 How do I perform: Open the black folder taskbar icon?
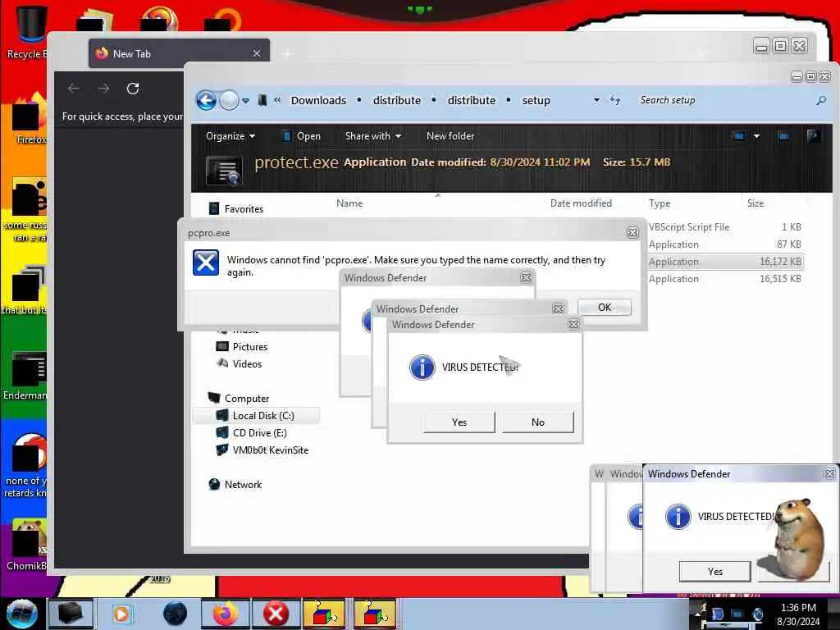71,614
